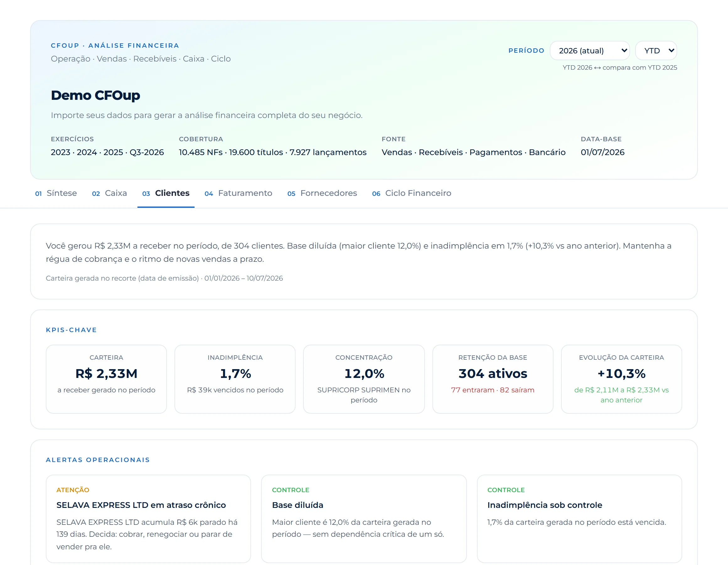Click the Evolução da Carteira +10,3% card

click(621, 379)
